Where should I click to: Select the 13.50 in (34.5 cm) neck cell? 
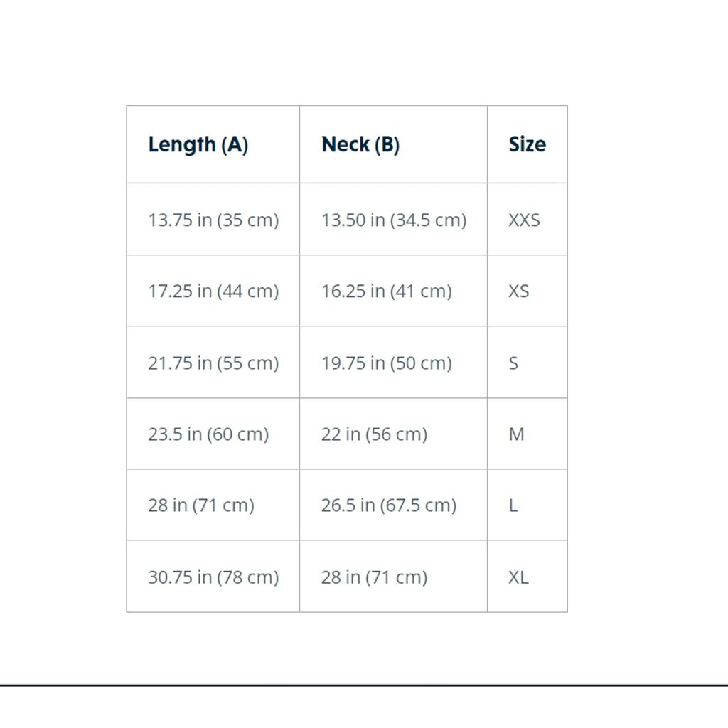[394, 220]
